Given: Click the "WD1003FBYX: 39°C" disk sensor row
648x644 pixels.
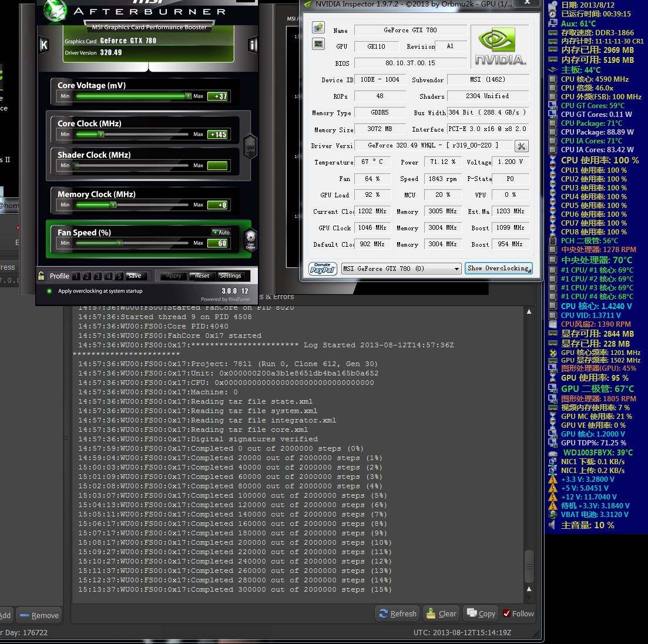Looking at the screenshot, I should tap(591, 452).
